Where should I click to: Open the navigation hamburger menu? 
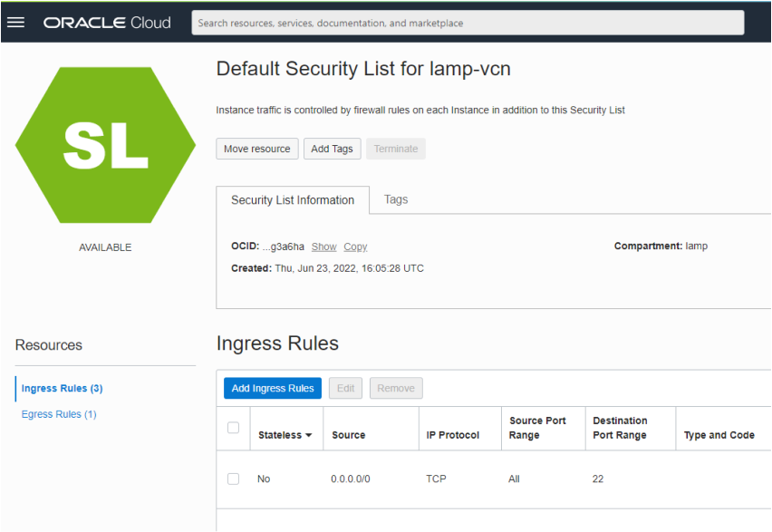point(15,23)
